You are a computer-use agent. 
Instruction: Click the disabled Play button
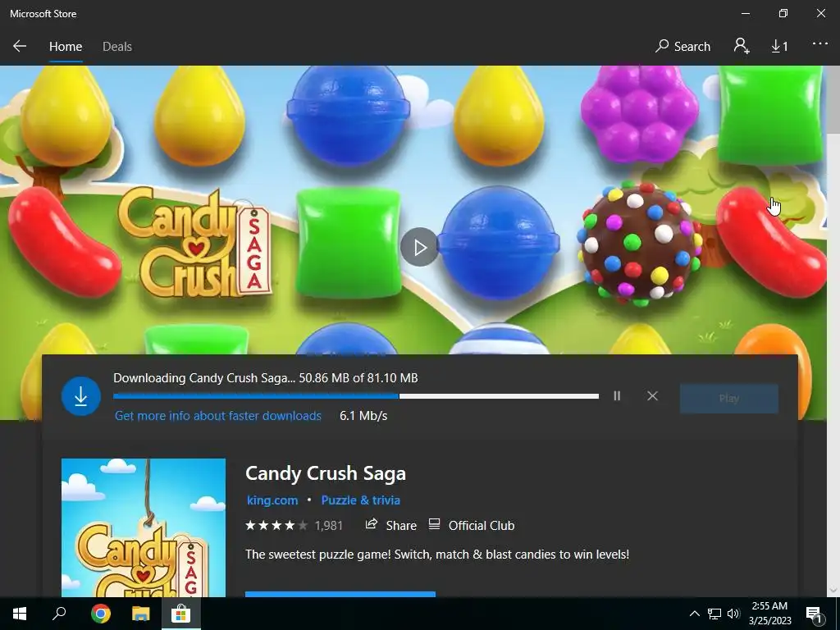coord(728,398)
